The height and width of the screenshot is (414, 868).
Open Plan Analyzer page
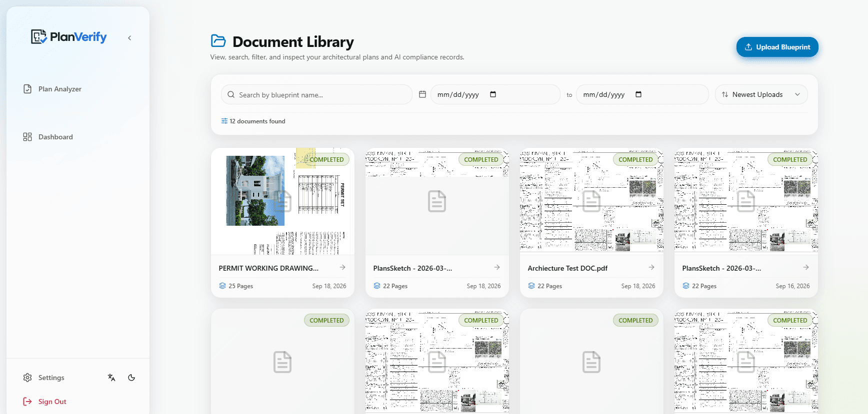(x=52, y=89)
